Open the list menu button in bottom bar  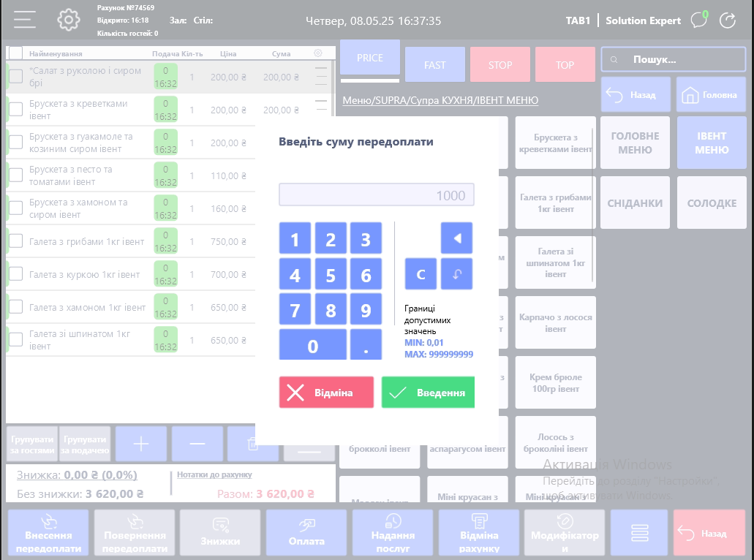[639, 533]
